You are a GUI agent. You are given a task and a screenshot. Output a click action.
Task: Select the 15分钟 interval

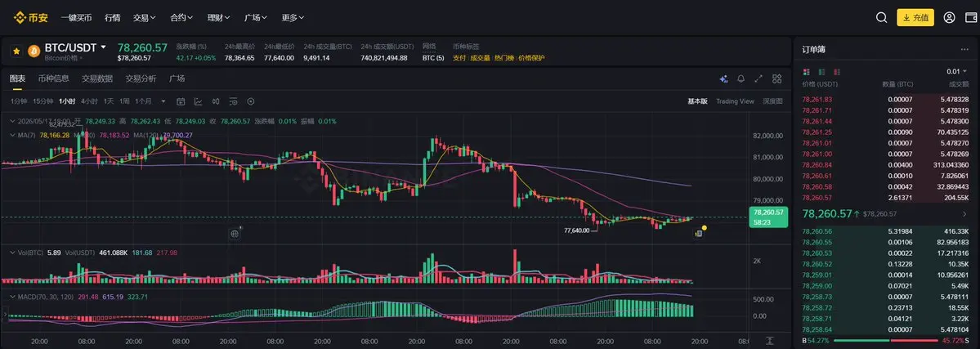[x=43, y=101]
